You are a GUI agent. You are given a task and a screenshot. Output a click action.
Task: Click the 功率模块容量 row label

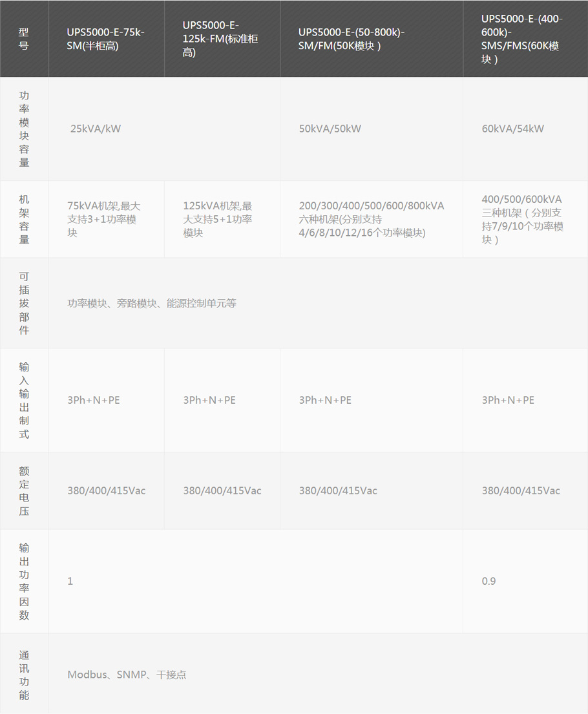[x=24, y=129]
